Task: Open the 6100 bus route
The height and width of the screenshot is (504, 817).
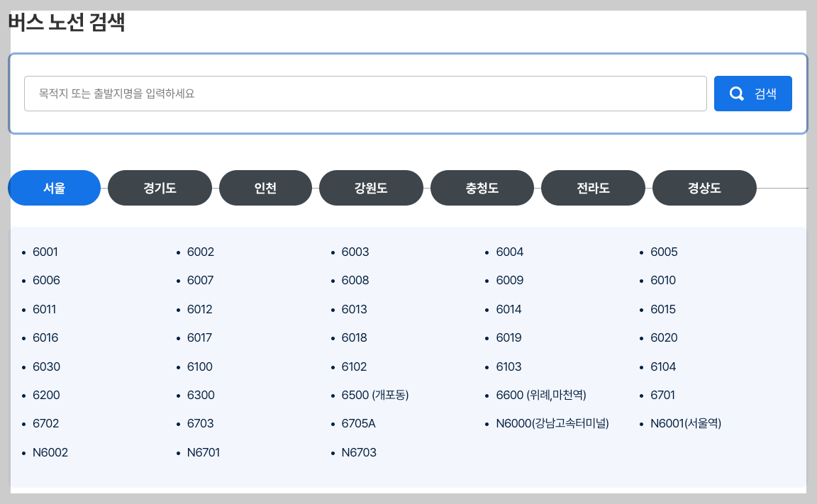Action: point(199,366)
